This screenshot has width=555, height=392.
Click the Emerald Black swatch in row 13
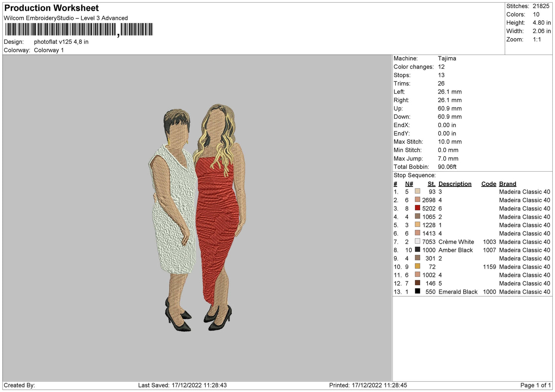(x=417, y=291)
